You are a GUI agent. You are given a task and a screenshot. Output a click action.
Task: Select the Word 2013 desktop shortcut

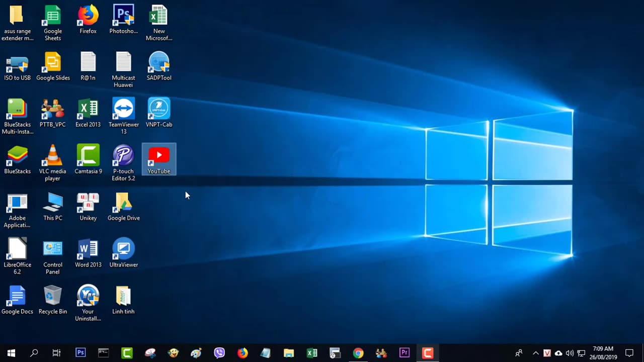point(88,254)
